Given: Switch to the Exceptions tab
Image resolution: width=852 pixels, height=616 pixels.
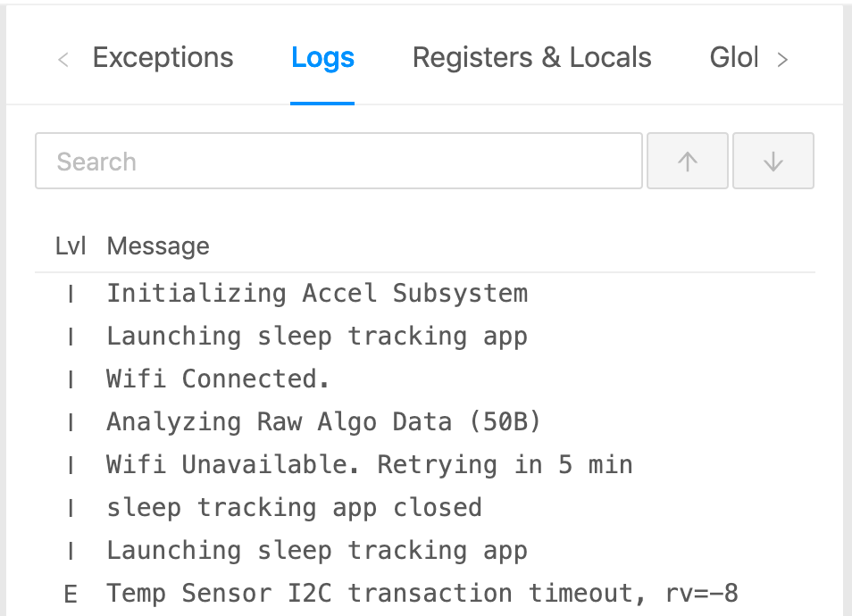Looking at the screenshot, I should point(163,58).
